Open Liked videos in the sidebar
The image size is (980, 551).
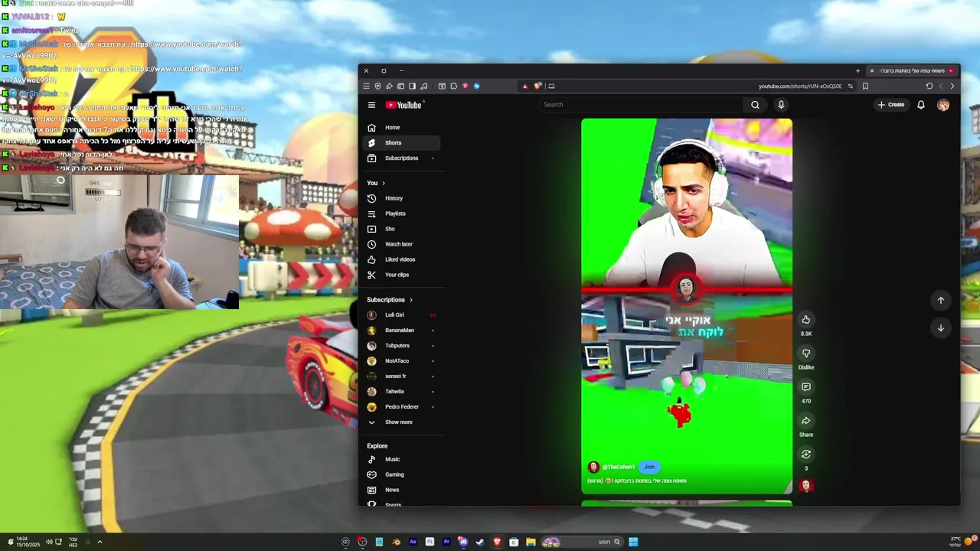point(402,259)
